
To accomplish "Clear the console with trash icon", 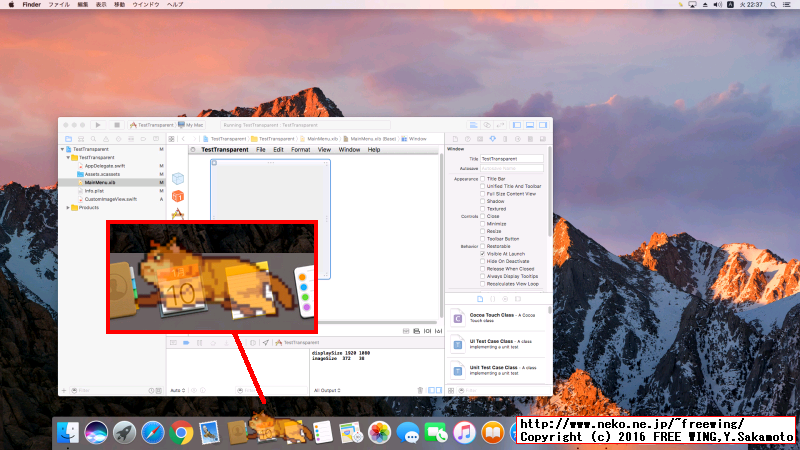I will (420, 390).
